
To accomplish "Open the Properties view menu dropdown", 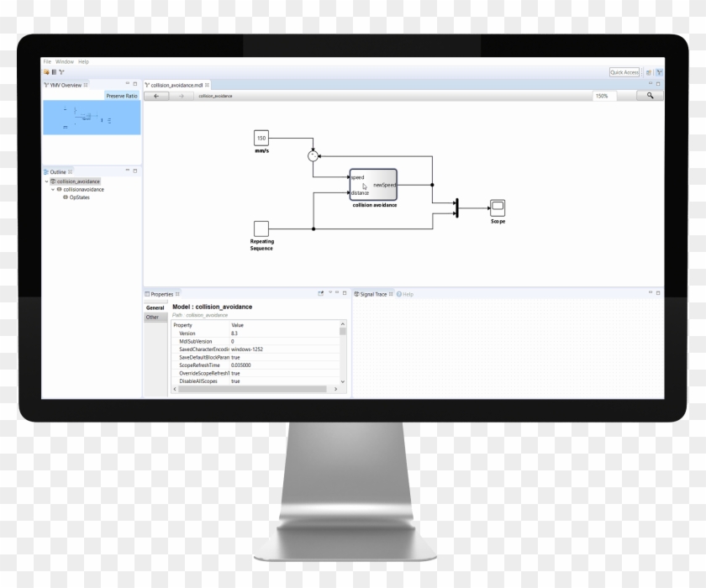I will point(330,294).
